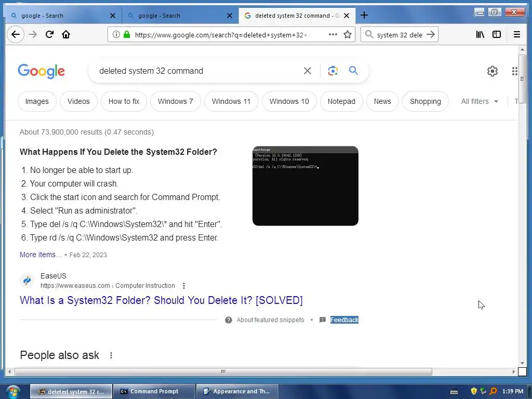The height and width of the screenshot is (399, 532).
Task: Open the browser home page
Action: (66, 34)
